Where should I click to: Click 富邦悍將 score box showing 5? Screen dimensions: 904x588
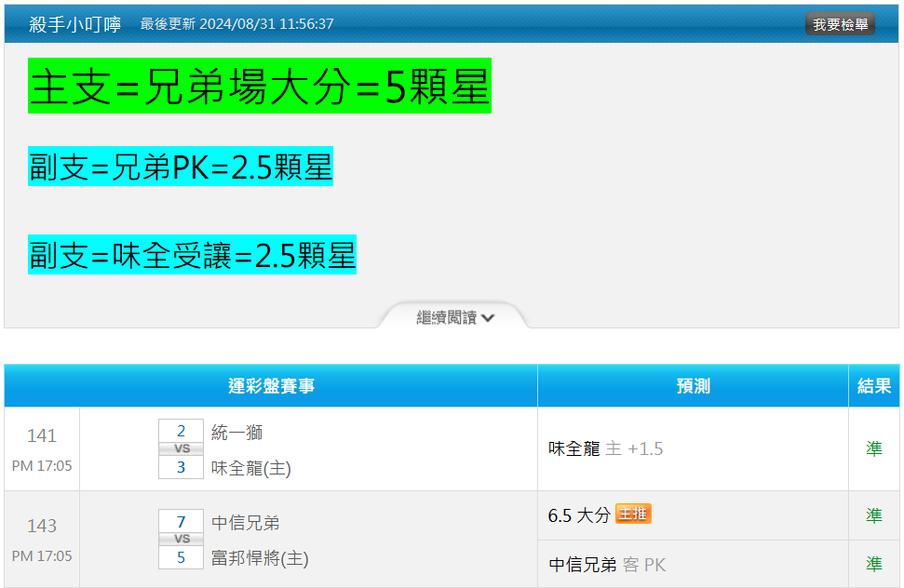pyautogui.click(x=181, y=557)
